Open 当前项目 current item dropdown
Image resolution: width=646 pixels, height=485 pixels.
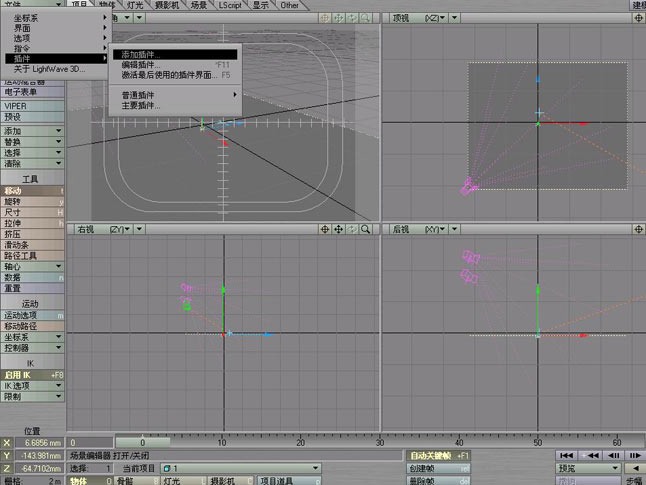[241, 468]
